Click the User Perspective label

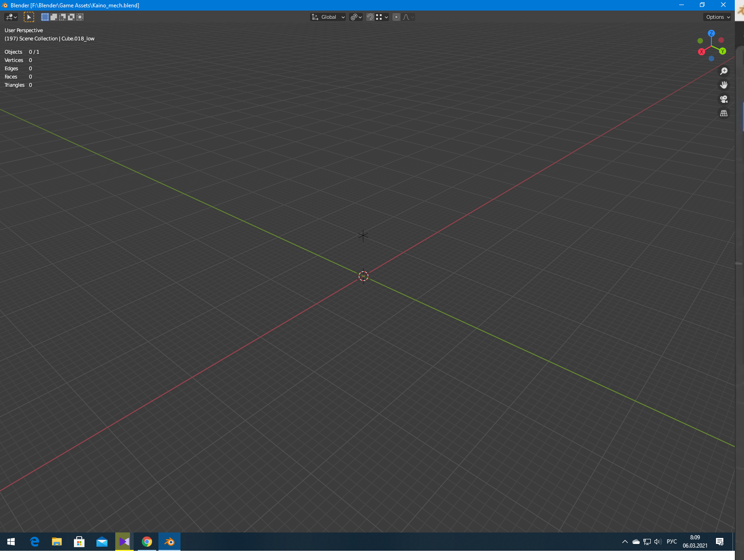23,30
